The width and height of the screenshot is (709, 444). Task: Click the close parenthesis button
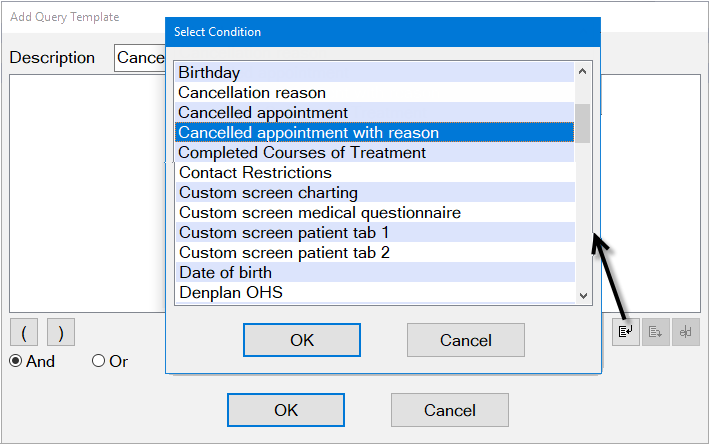click(61, 332)
